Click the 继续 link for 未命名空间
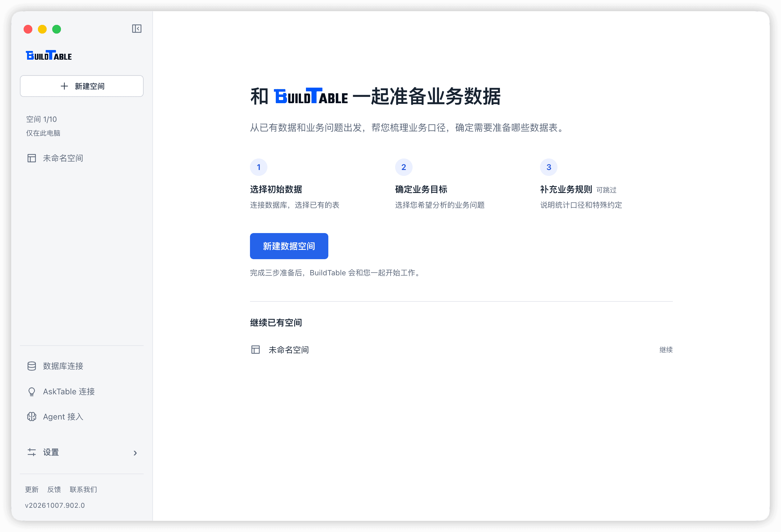The height and width of the screenshot is (532, 781). point(666,350)
